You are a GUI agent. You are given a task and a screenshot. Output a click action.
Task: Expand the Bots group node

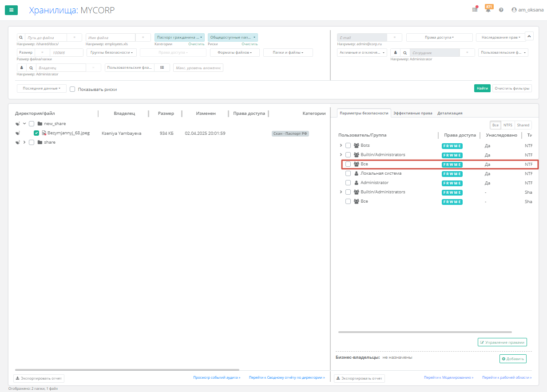coord(341,145)
